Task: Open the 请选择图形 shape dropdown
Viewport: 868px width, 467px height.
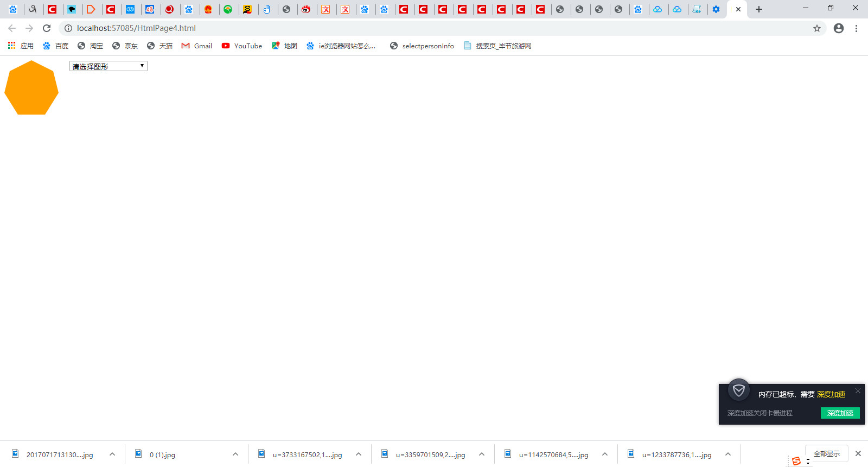Action: point(108,66)
